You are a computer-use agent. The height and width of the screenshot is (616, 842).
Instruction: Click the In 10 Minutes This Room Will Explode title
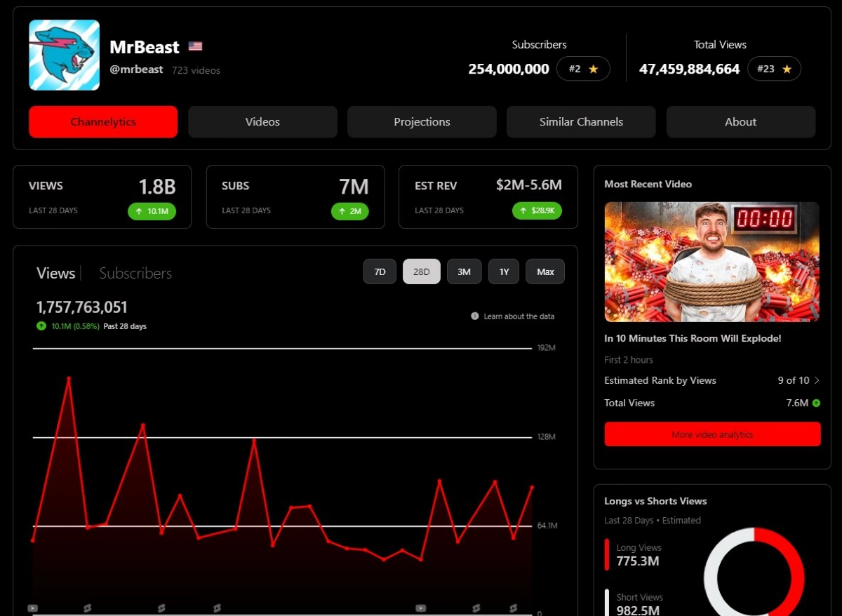(693, 338)
